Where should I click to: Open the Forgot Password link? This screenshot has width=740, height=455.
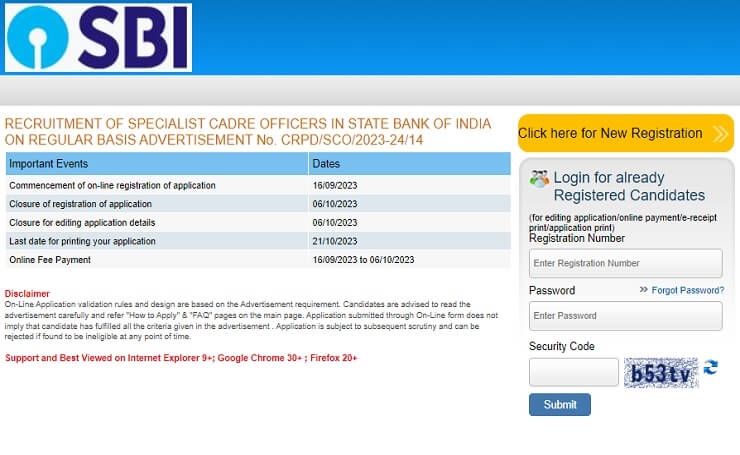[687, 290]
